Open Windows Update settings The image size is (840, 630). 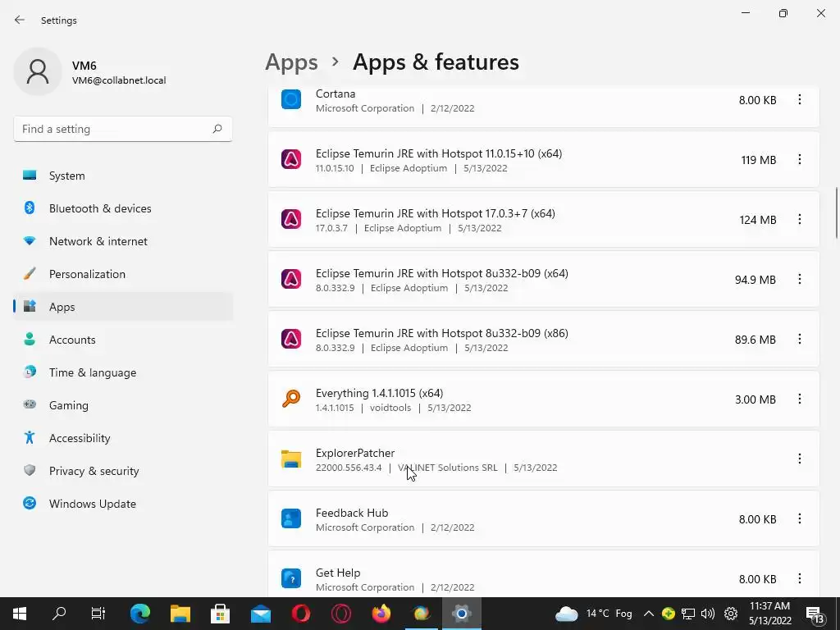[123, 504]
